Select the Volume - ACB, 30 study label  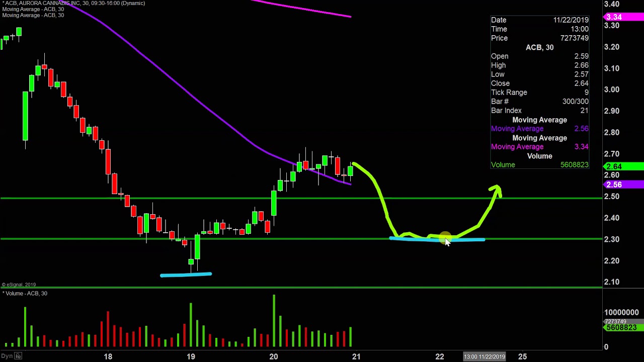coord(25,293)
